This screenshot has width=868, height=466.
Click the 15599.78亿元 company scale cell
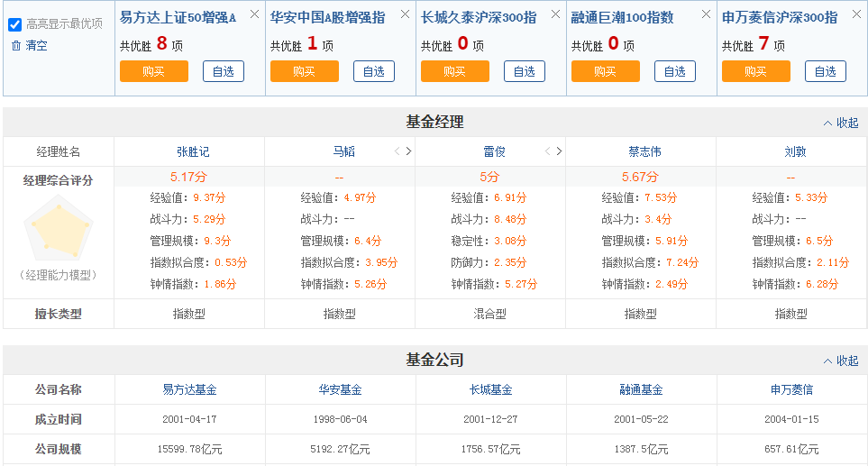(189, 449)
